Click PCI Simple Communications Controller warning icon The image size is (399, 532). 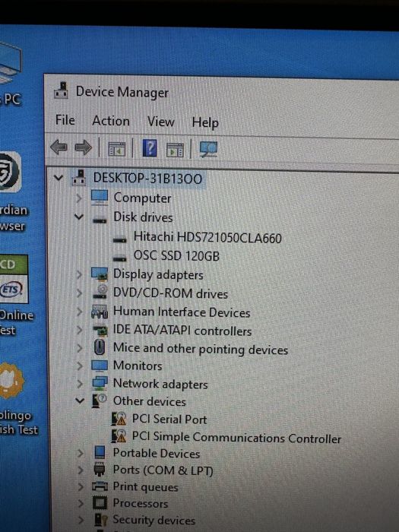[x=119, y=435]
